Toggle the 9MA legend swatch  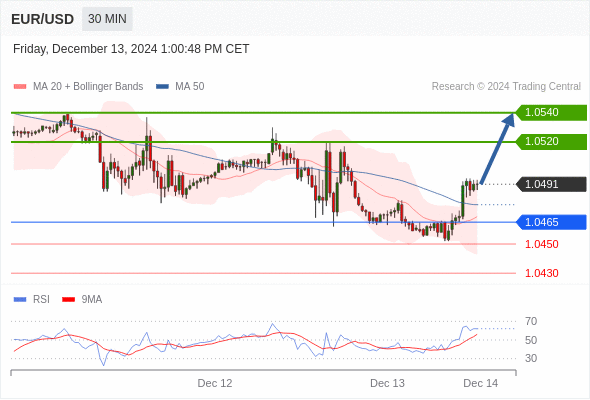68,300
